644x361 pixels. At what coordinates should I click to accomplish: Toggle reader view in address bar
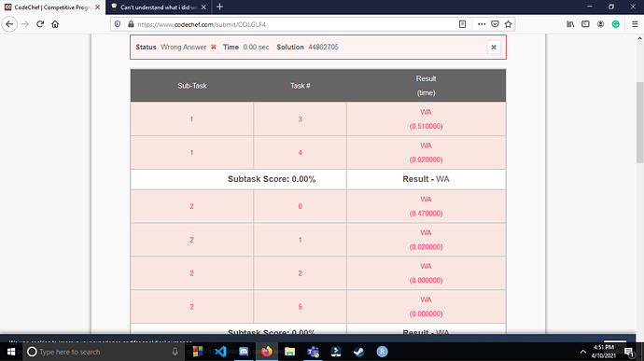pos(462,24)
